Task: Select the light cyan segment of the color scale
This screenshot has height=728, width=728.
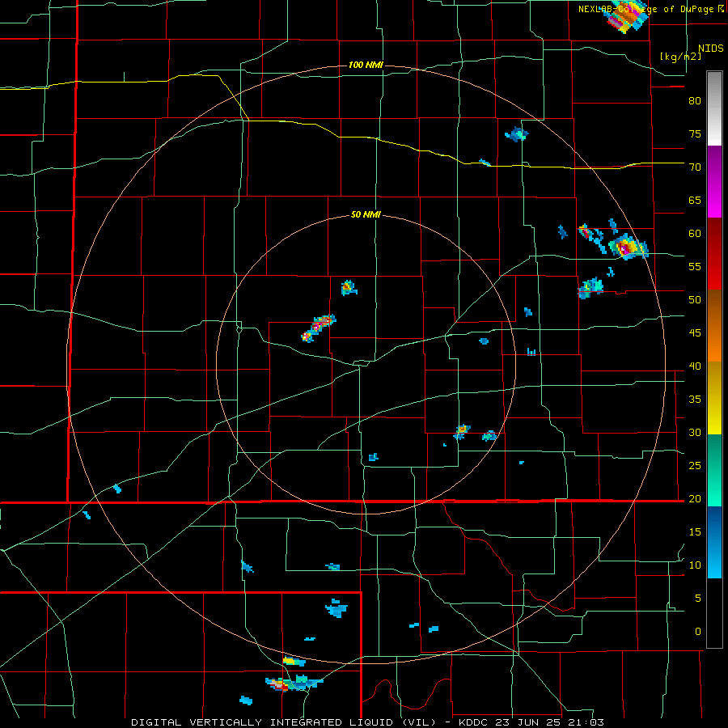Action: click(x=714, y=560)
